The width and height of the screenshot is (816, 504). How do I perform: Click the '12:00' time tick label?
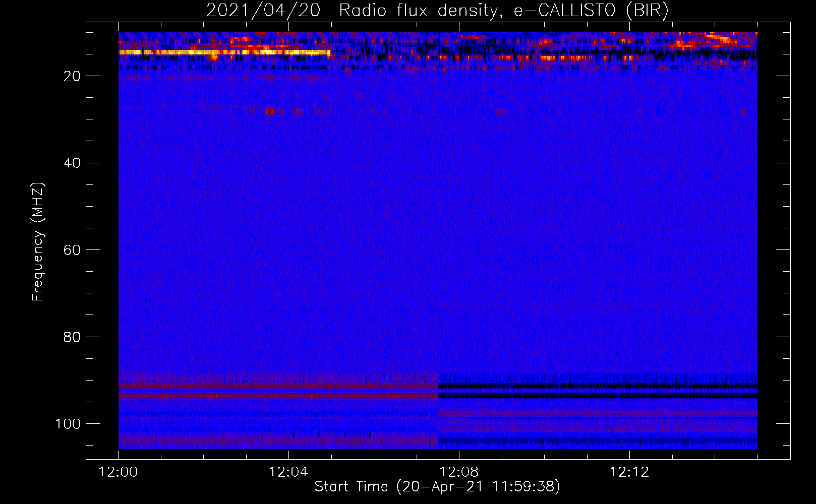coord(118,472)
